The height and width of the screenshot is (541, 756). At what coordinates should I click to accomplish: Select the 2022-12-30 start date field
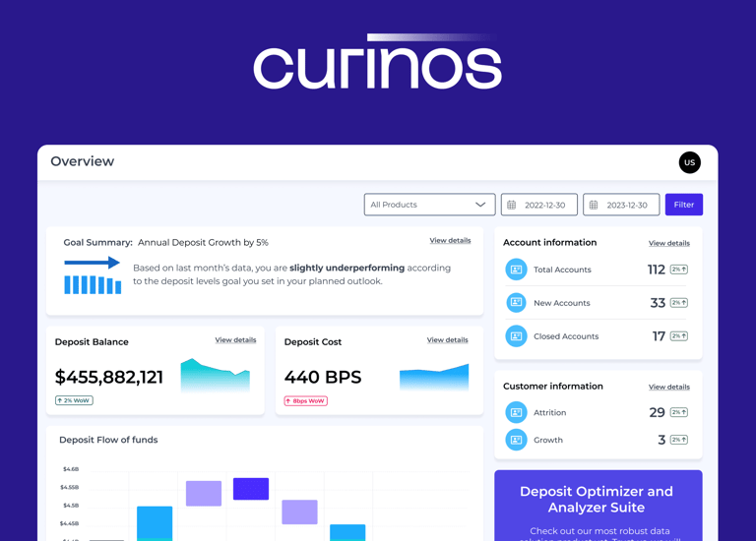pos(539,205)
